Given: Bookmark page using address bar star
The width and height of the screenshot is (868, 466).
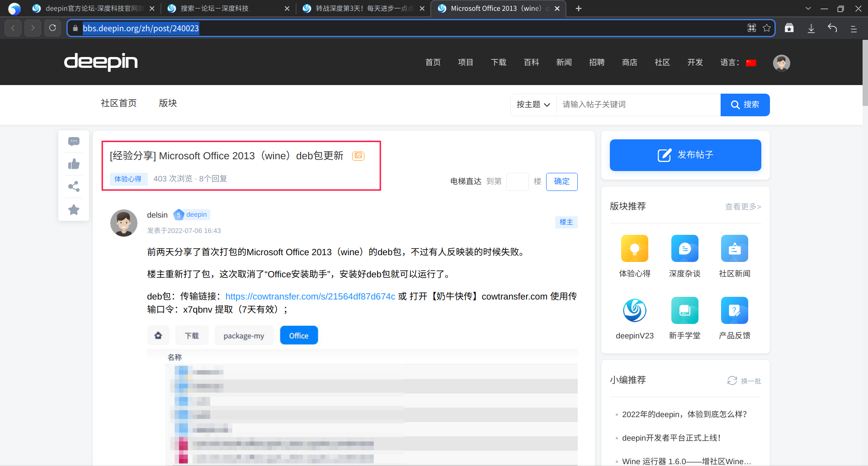Looking at the screenshot, I should tap(767, 28).
